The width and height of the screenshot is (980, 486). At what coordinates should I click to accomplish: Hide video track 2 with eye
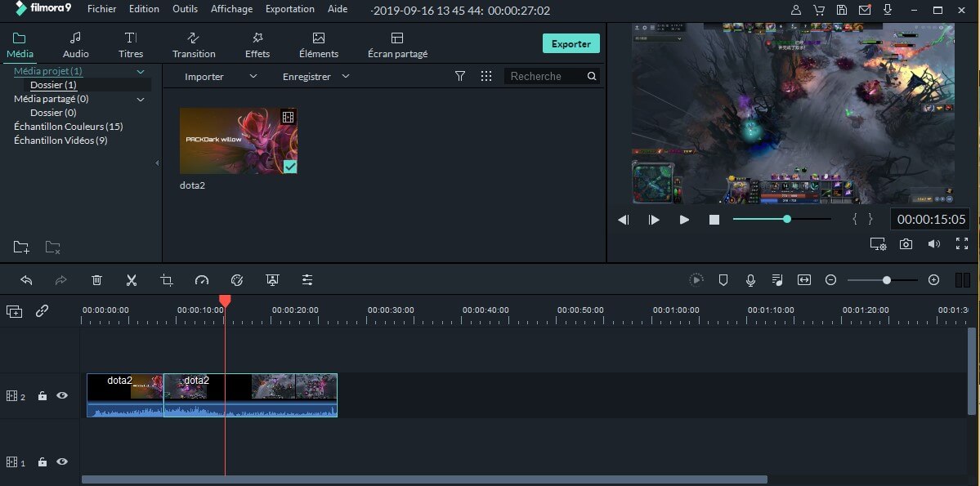[62, 395]
